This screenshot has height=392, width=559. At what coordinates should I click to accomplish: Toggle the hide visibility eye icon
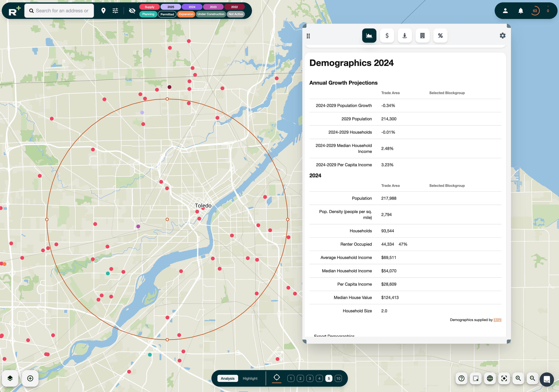(x=132, y=11)
